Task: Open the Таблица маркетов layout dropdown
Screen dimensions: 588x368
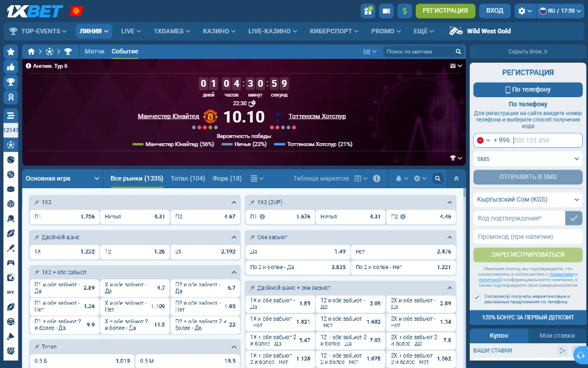Action: point(361,178)
